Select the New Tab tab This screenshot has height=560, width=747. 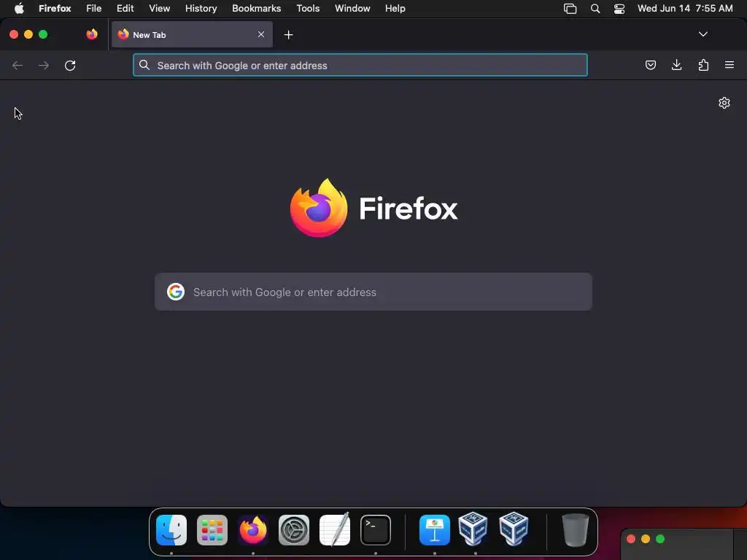click(x=192, y=34)
